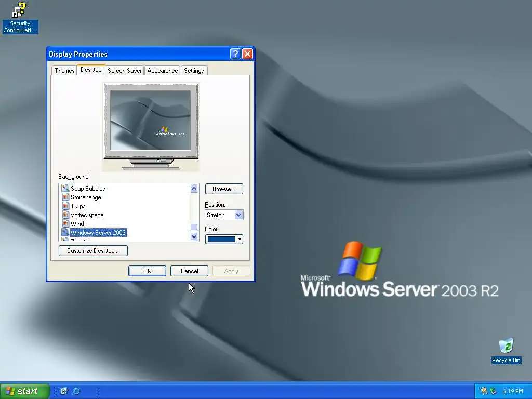The image size is (532, 399).
Task: Click the Soap Bubbles file icon
Action: coord(65,188)
